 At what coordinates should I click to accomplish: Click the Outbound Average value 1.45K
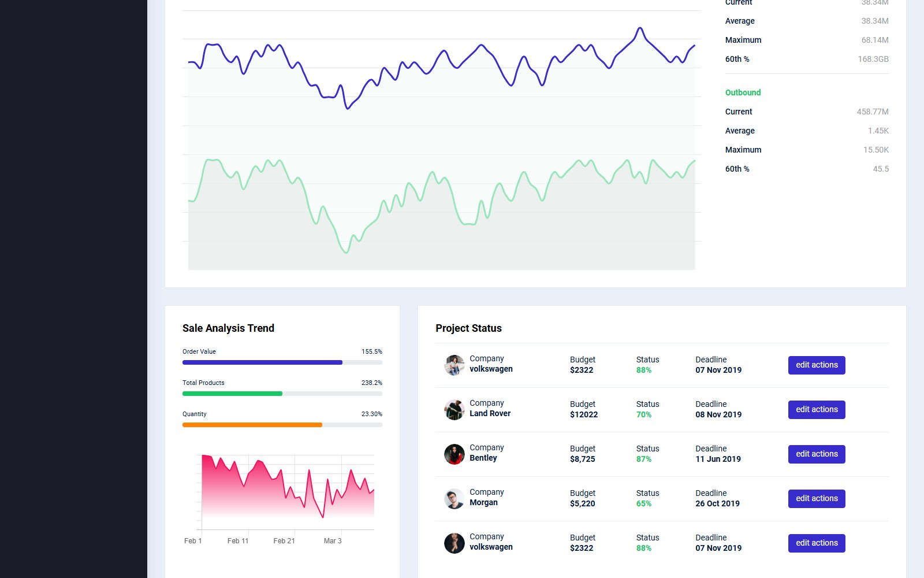coord(878,131)
